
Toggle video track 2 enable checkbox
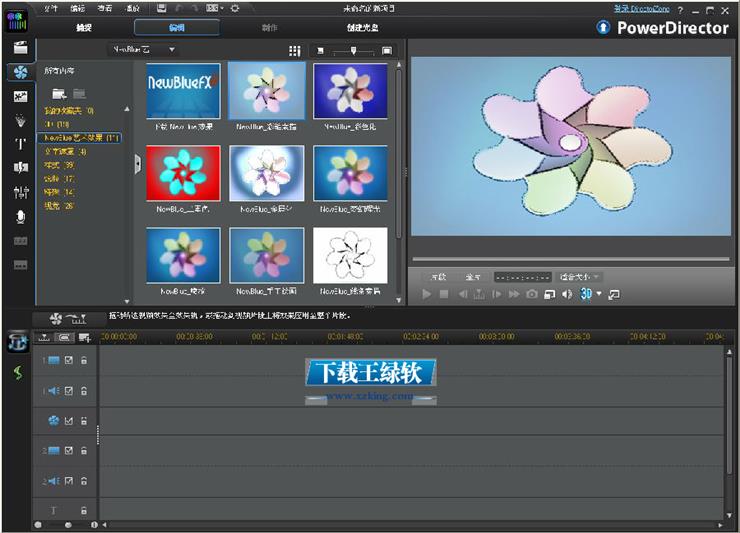(69, 450)
